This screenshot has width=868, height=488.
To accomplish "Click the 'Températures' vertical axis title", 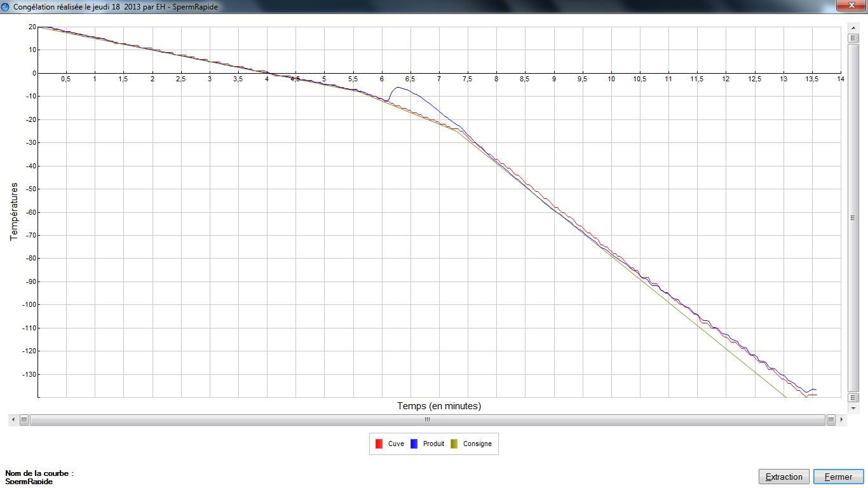I will (x=14, y=212).
